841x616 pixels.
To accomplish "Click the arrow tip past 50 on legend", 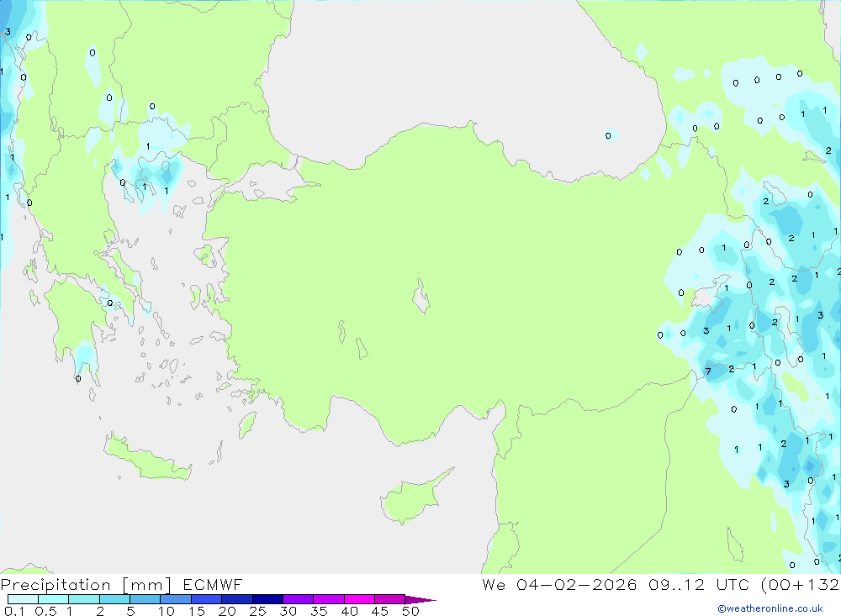I will point(420,600).
